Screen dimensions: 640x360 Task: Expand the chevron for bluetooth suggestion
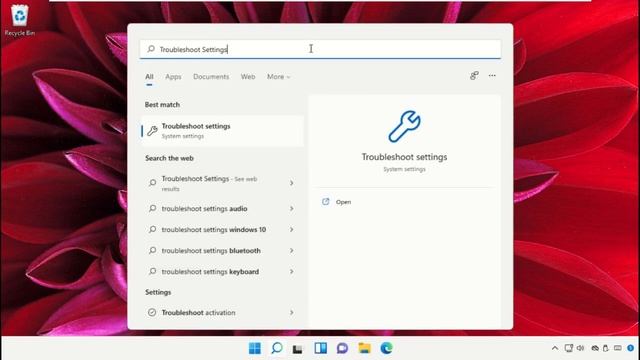pyautogui.click(x=291, y=251)
